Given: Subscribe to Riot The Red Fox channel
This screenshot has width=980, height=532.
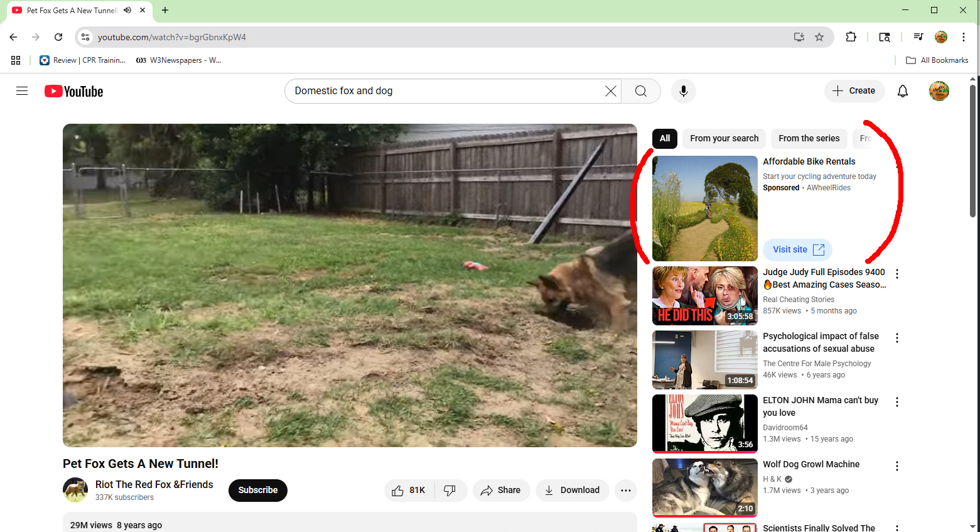Looking at the screenshot, I should pos(258,491).
